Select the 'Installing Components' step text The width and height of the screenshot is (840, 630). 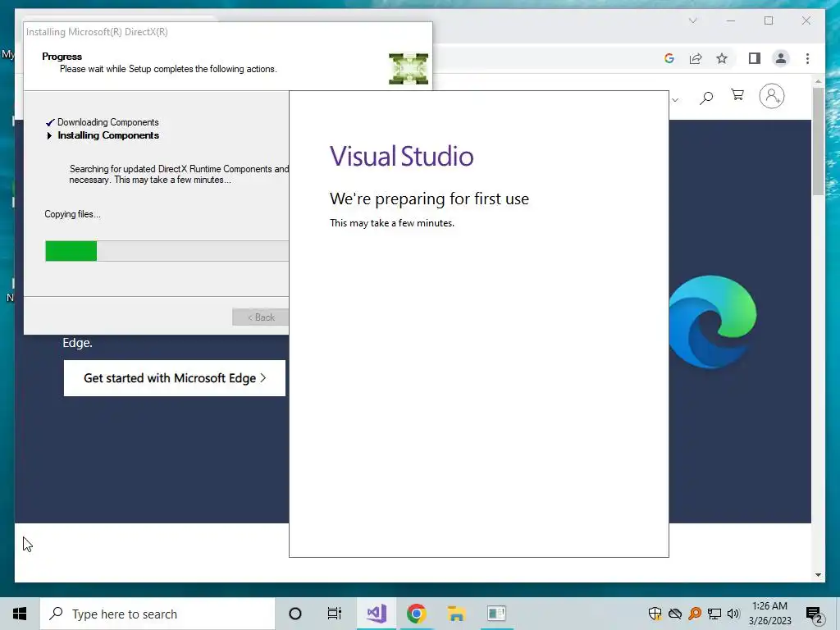coord(108,135)
